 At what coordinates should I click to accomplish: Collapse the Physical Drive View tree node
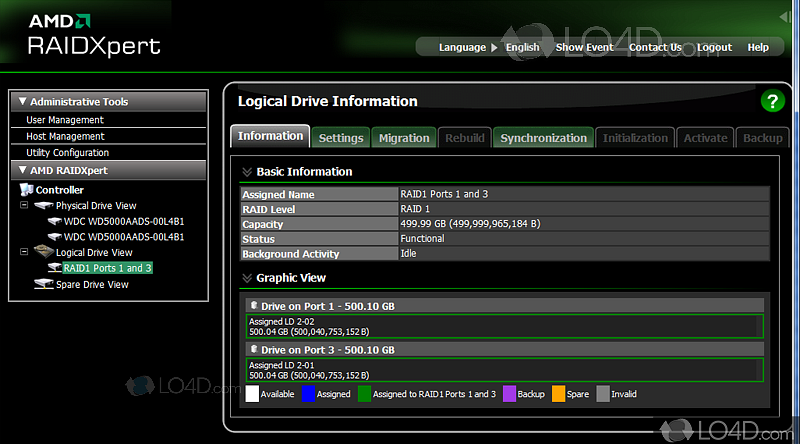pos(25,206)
